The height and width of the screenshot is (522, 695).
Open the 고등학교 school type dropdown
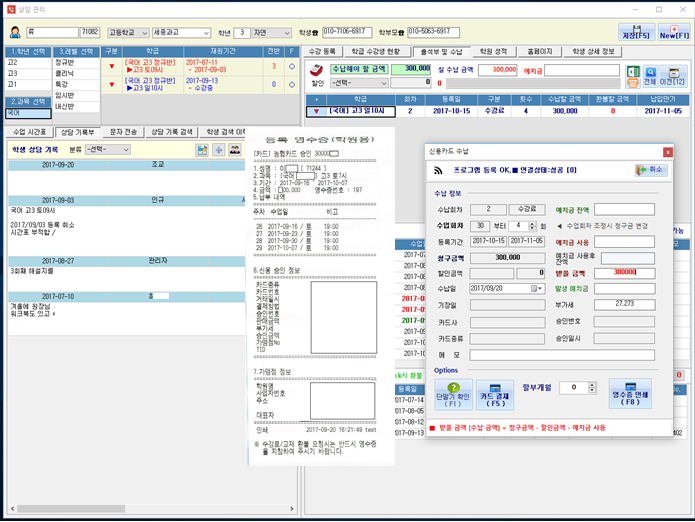(x=145, y=32)
